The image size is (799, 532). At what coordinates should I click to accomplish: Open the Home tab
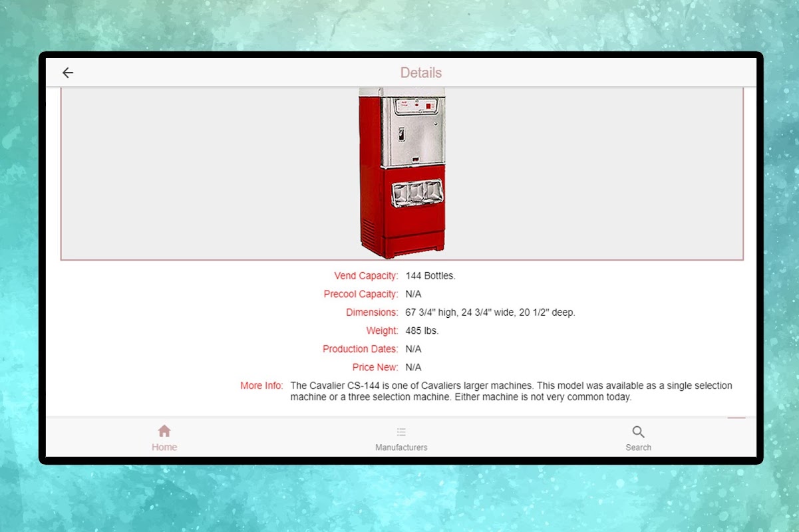pos(164,438)
